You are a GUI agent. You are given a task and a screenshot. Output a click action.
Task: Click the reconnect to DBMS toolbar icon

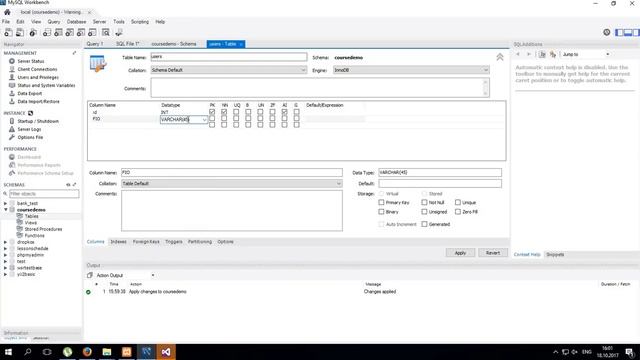tap(119, 33)
